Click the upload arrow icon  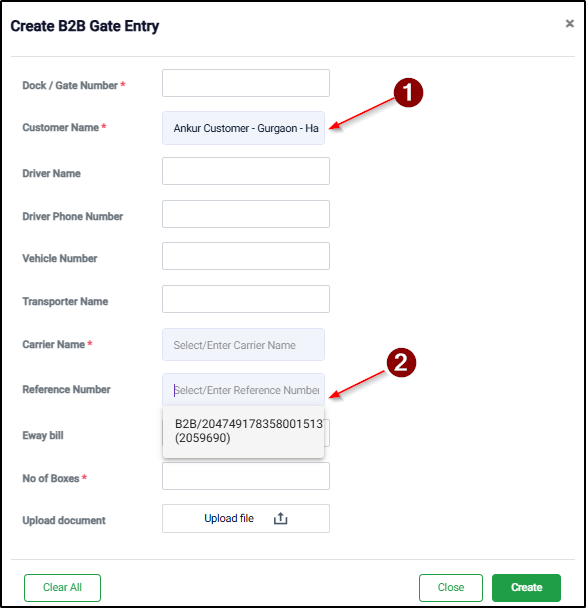pos(280,518)
